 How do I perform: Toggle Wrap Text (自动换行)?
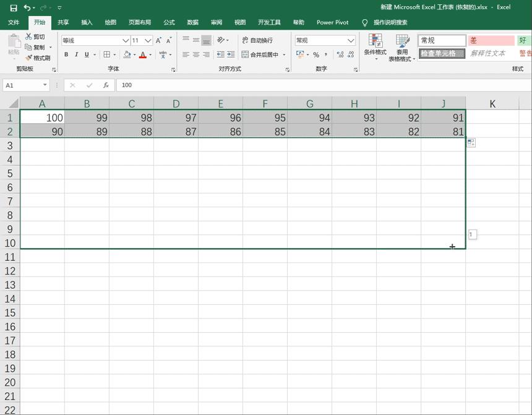pyautogui.click(x=257, y=40)
